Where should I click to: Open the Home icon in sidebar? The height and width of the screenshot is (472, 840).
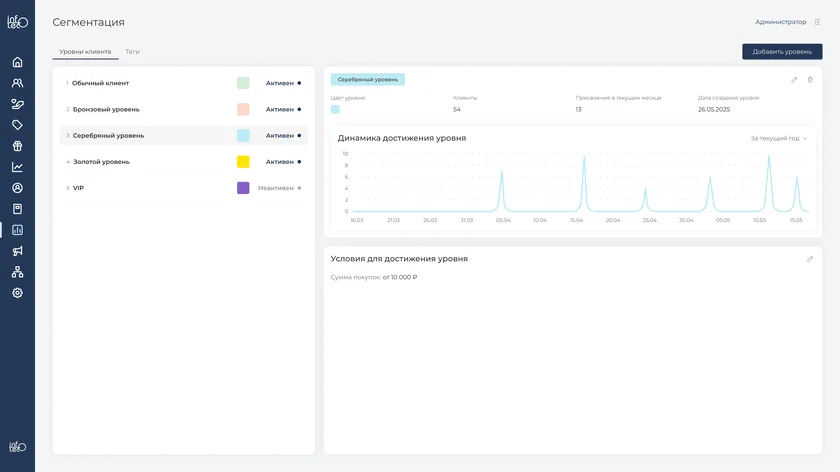(17, 62)
